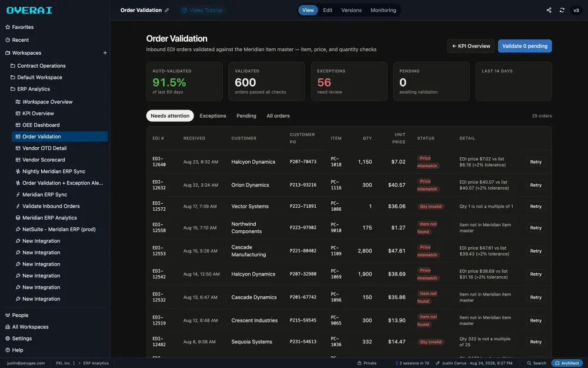Retry order EDI-12553
The width and height of the screenshot is (588, 368).
[x=536, y=251]
